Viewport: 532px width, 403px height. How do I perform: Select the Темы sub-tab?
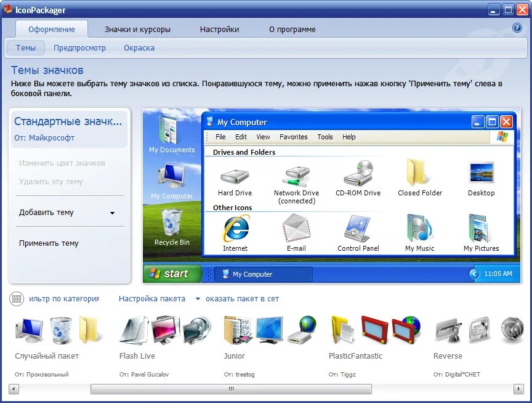25,48
